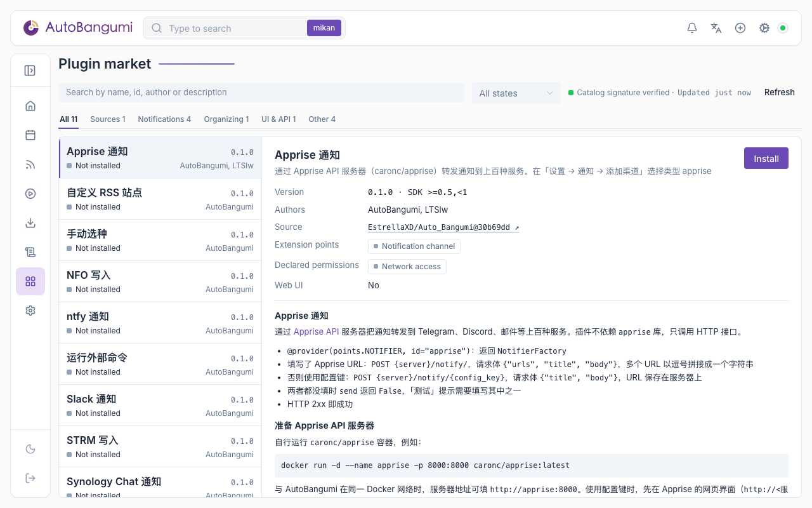
Task: Go to the home page in sidebar
Action: (x=30, y=106)
